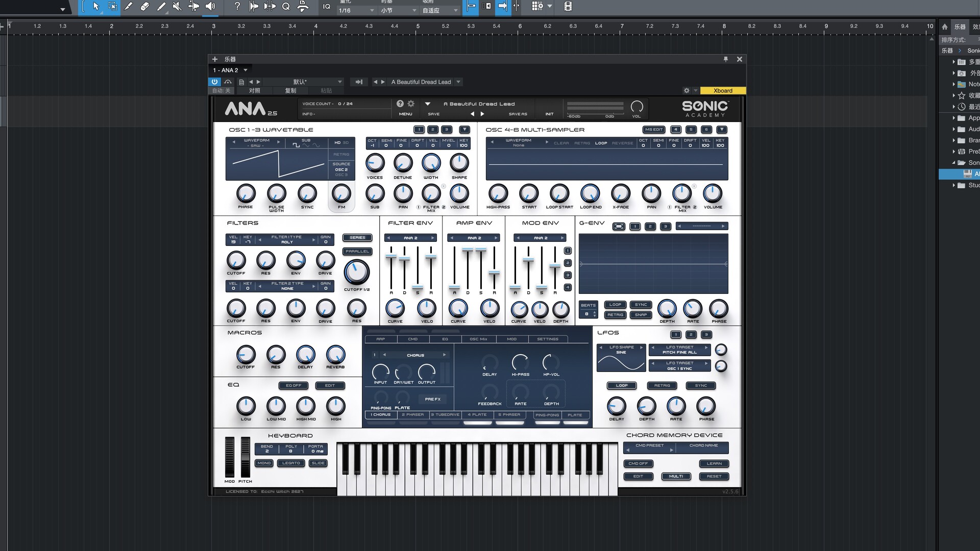Viewport: 980px width, 551px height.
Task: Click the Xboard yellow button
Action: 723,91
